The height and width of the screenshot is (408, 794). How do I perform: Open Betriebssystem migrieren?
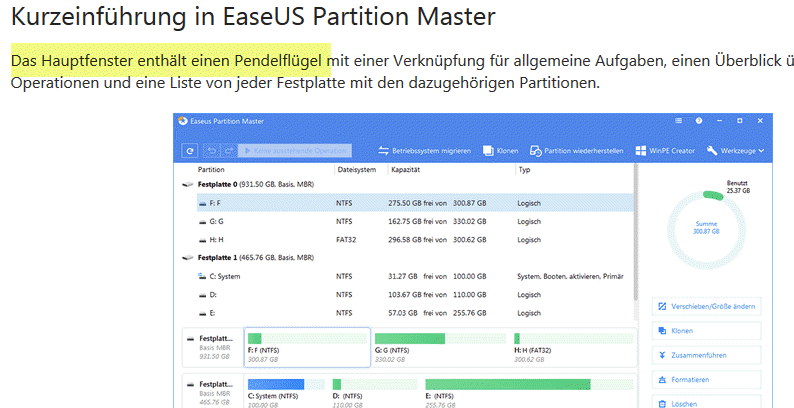(424, 151)
